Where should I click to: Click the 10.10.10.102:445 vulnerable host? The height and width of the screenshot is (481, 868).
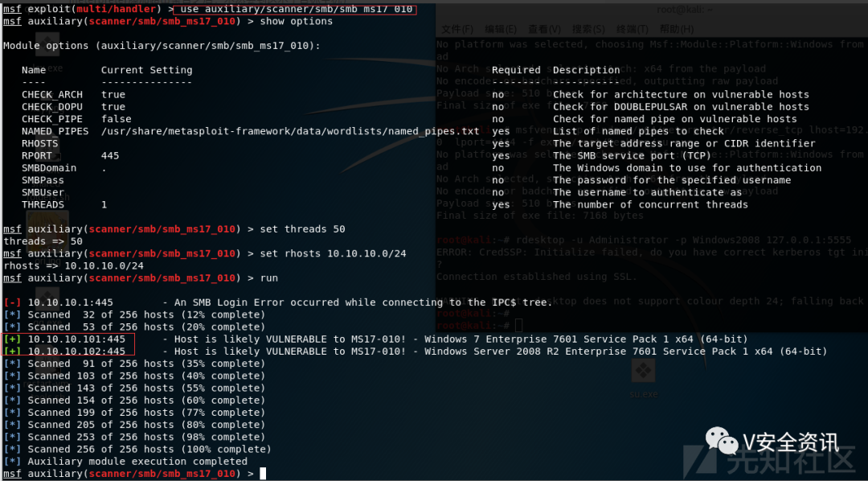(x=76, y=351)
